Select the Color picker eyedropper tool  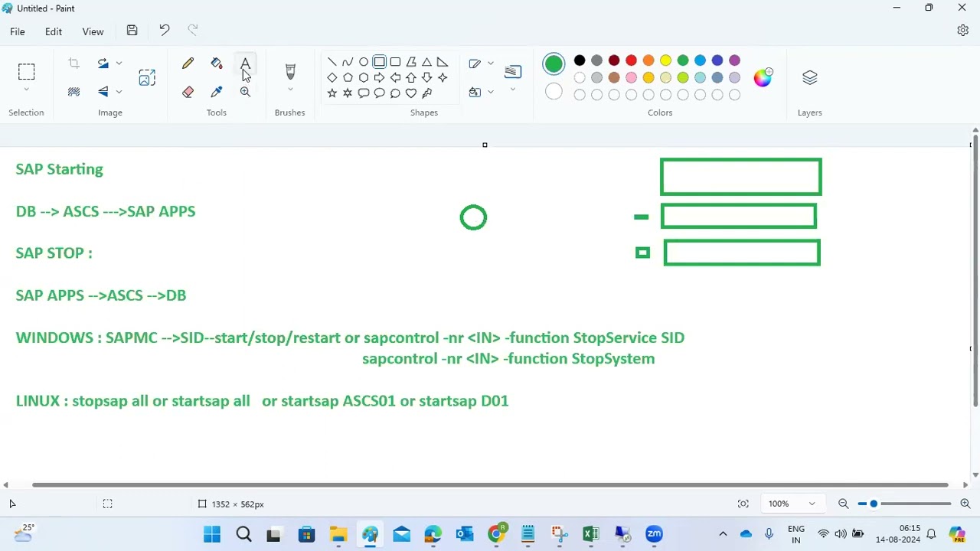(217, 92)
